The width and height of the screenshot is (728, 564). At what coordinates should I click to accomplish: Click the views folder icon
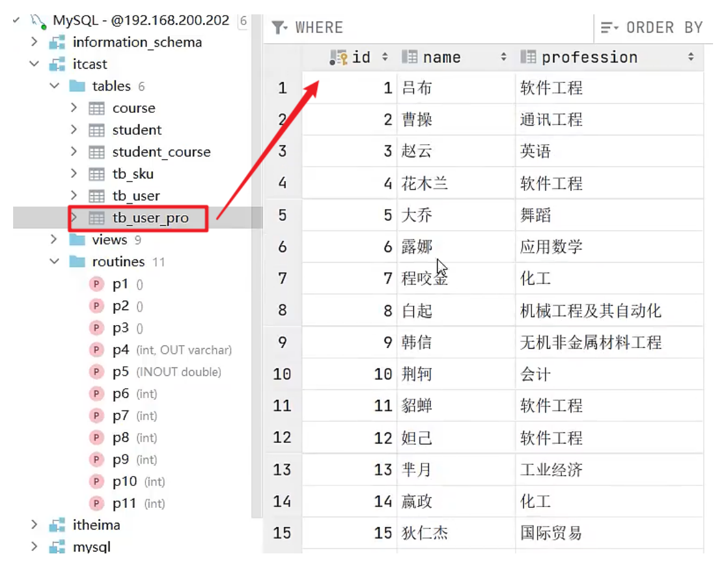[x=77, y=240]
